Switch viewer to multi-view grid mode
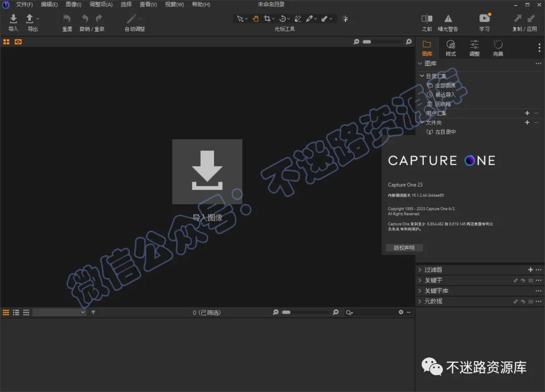Viewport: 545px width, 392px height. pyautogui.click(x=6, y=42)
